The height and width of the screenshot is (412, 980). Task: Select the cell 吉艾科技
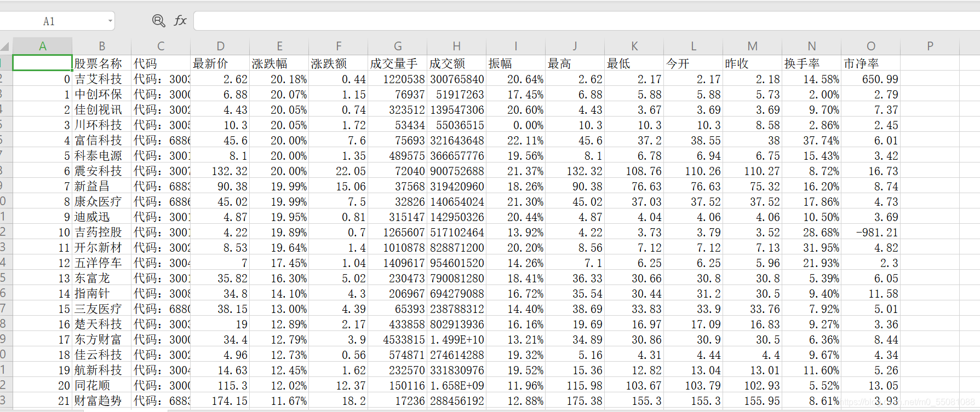coord(102,79)
